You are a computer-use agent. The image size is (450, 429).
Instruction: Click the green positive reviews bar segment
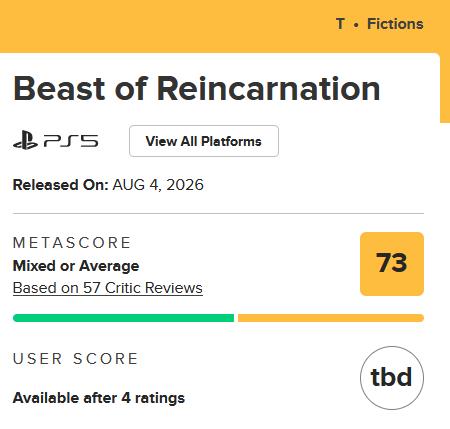pyautogui.click(x=123, y=318)
